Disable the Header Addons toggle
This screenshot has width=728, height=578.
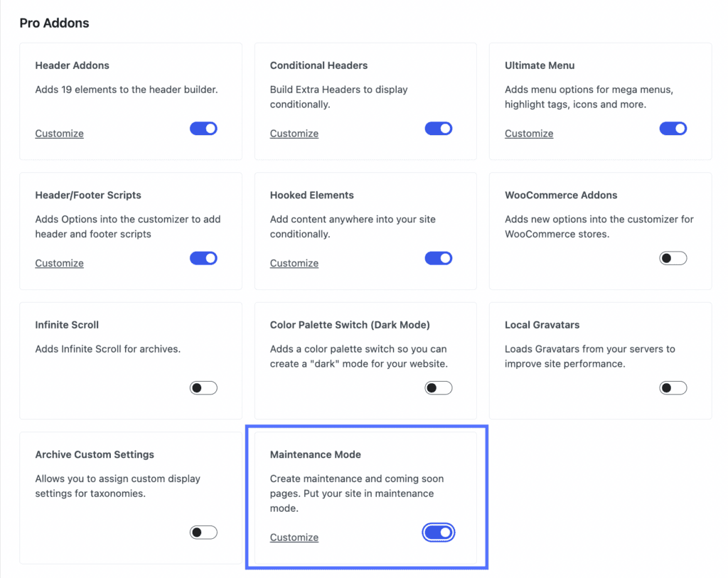click(203, 129)
